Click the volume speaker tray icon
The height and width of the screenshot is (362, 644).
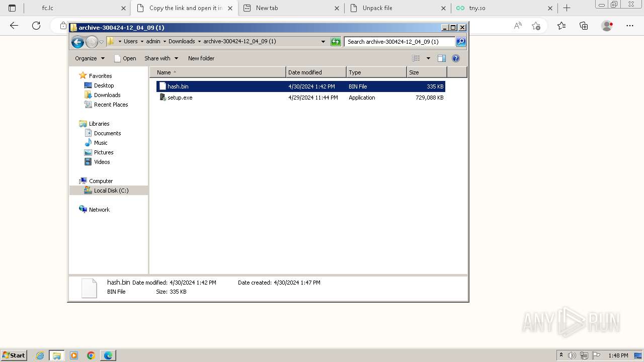pos(572,355)
